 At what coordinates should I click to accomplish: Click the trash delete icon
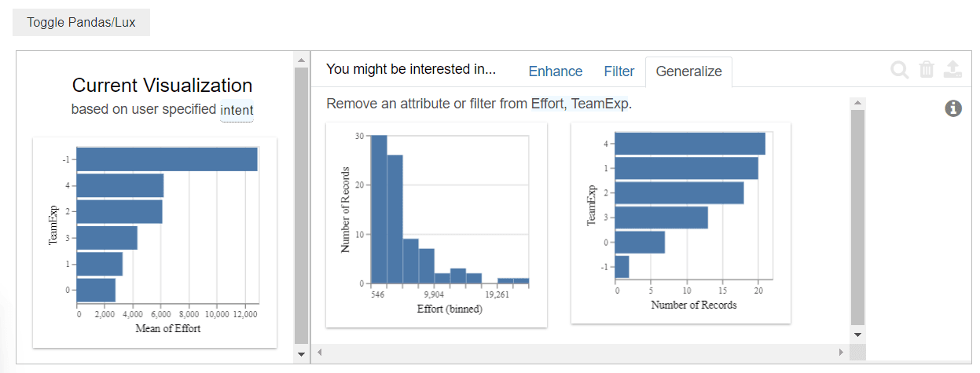927,70
